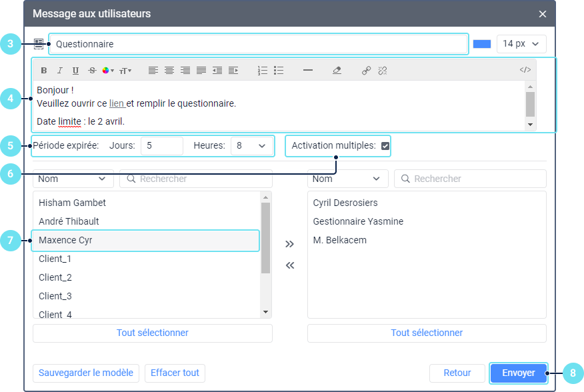This screenshot has width=584, height=392.
Task: Toggle bold formatting in the editor toolbar
Action: (x=44, y=71)
